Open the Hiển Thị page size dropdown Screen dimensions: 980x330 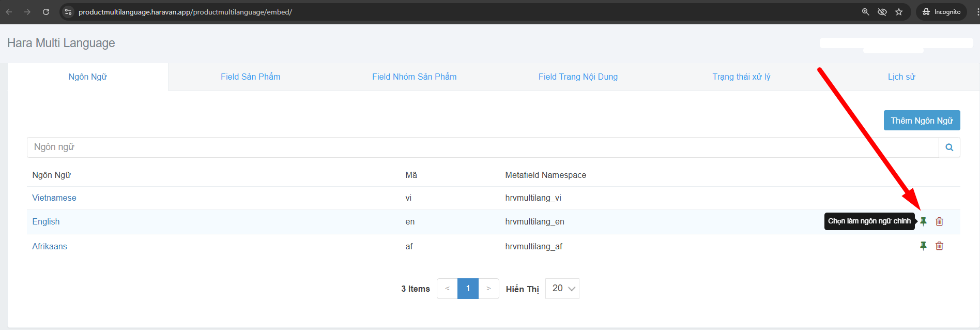point(562,289)
